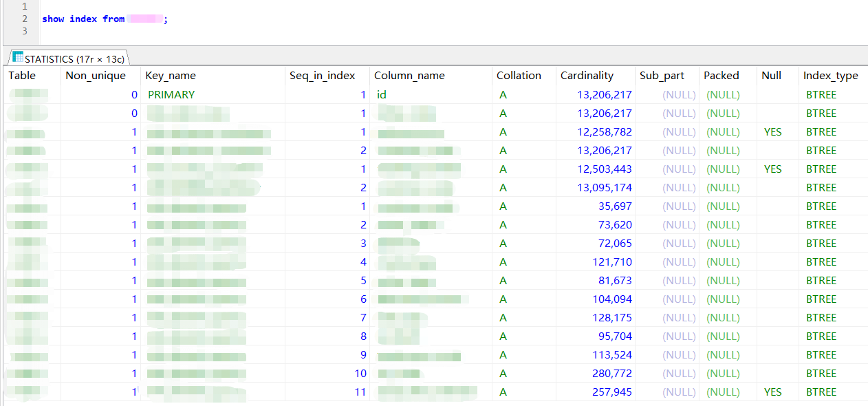Click line number 2 in the SQL editor
The image size is (868, 406).
point(25,19)
